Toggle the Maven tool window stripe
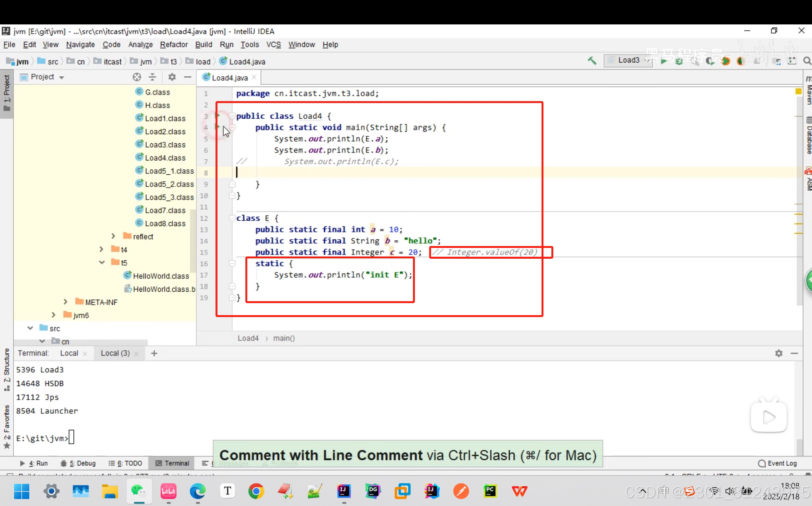This screenshot has width=812, height=506. [808, 90]
